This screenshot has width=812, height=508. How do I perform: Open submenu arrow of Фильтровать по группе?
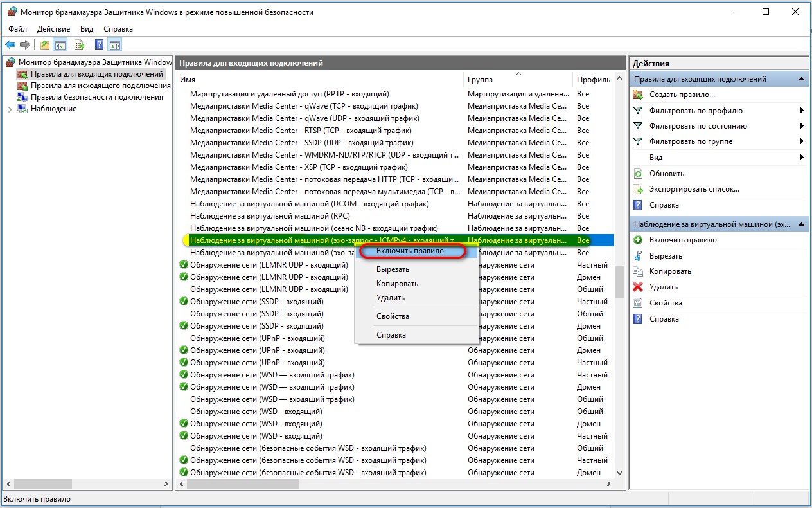click(802, 141)
